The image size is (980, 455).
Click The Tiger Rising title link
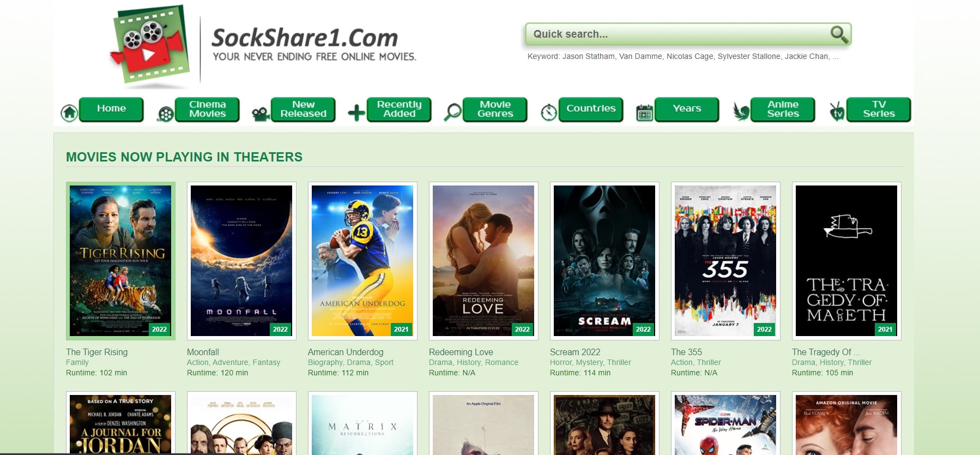coord(96,352)
